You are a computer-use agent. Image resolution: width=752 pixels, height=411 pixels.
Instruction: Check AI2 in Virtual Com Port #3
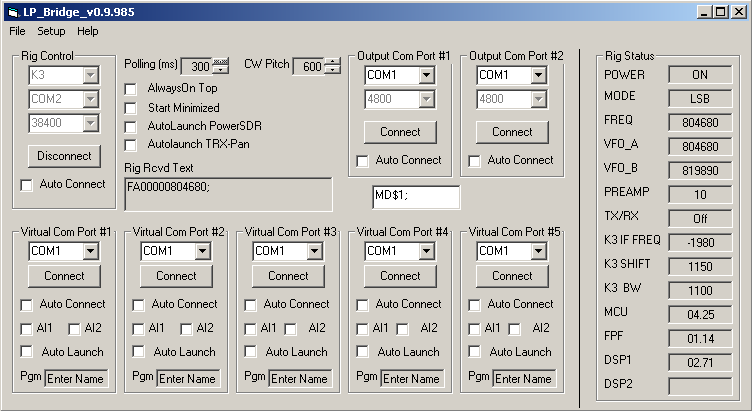pyautogui.click(x=290, y=329)
